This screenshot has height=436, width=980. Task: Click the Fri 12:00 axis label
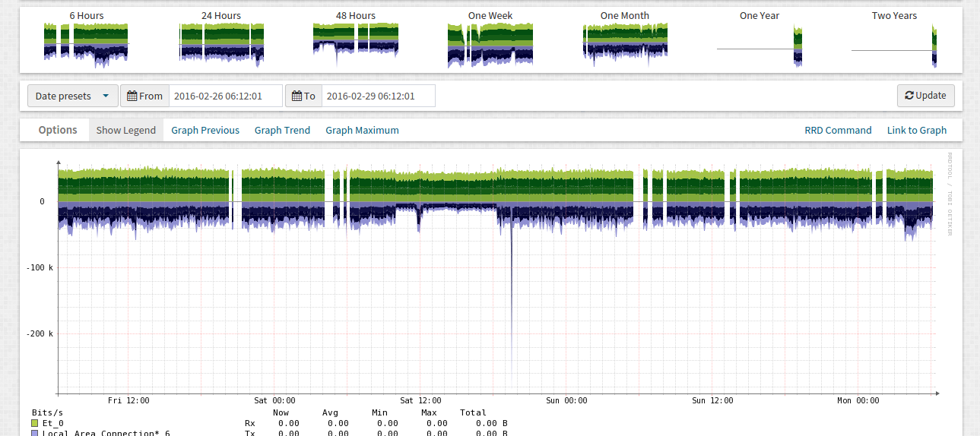point(128,400)
